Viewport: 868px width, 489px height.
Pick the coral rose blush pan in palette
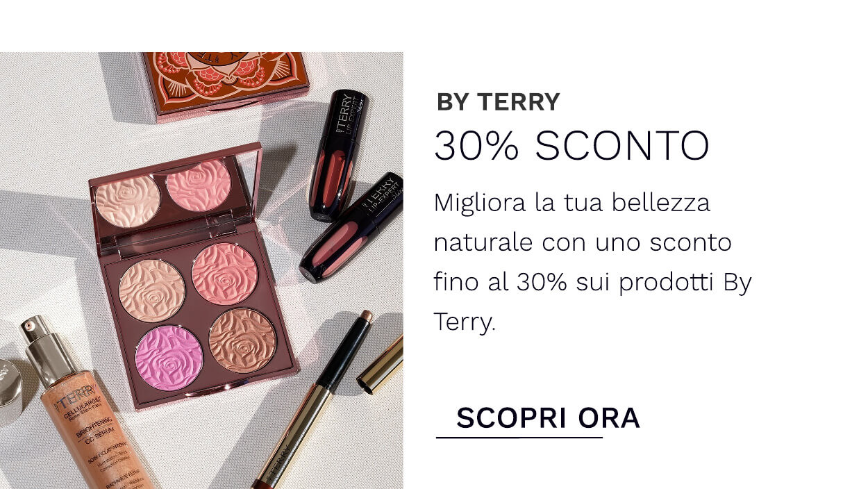click(x=224, y=274)
